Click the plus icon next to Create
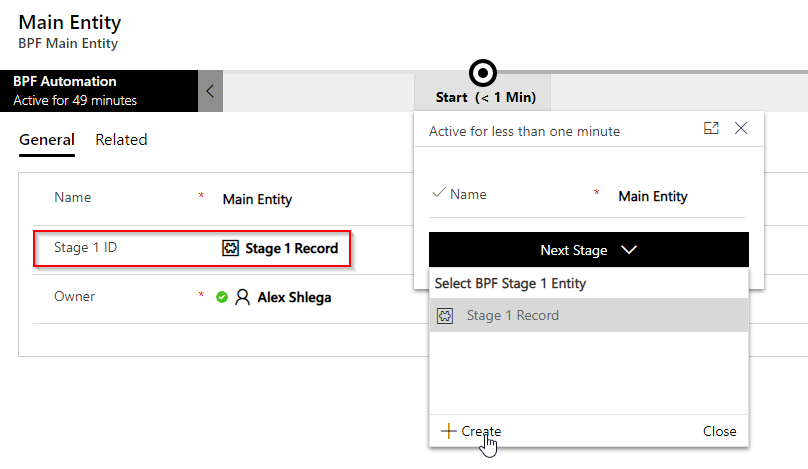Image resolution: width=808 pixels, height=469 pixels. [x=448, y=431]
